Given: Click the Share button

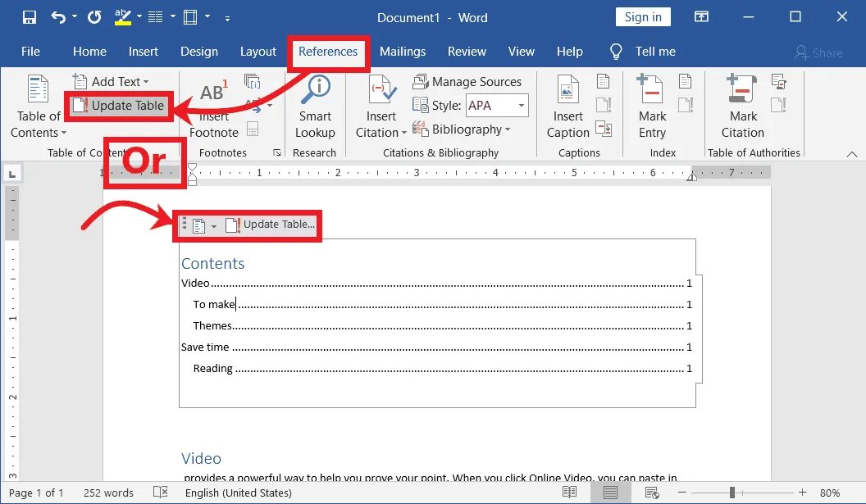Looking at the screenshot, I should (819, 53).
